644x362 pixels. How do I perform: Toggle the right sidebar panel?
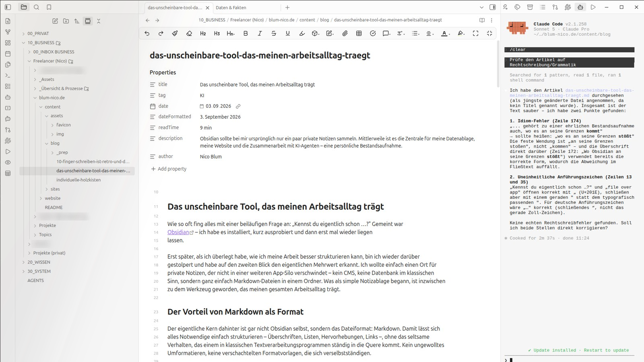point(492,7)
